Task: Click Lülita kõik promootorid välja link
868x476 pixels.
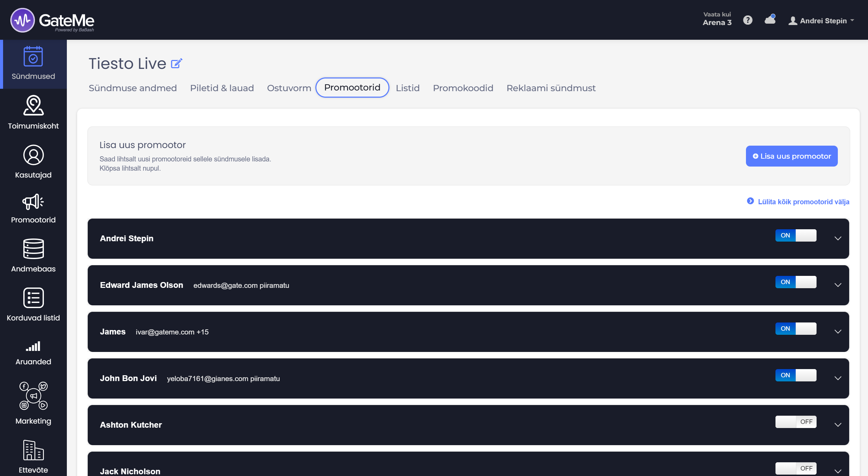Action: click(x=803, y=202)
